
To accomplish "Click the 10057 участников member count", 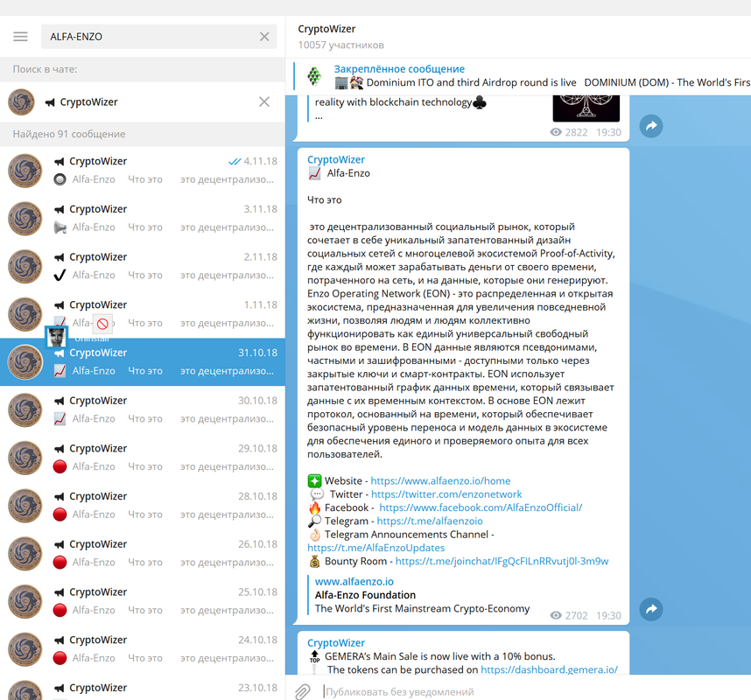I will pyautogui.click(x=341, y=45).
